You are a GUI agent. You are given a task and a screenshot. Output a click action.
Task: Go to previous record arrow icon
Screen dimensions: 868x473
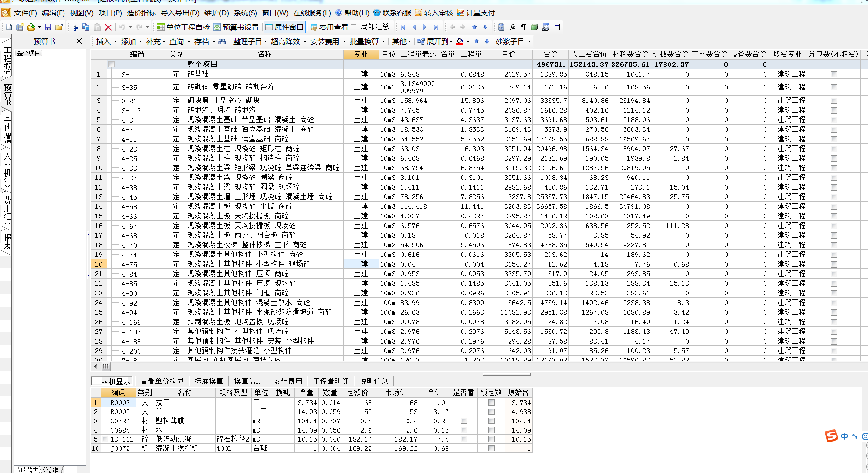click(x=414, y=27)
